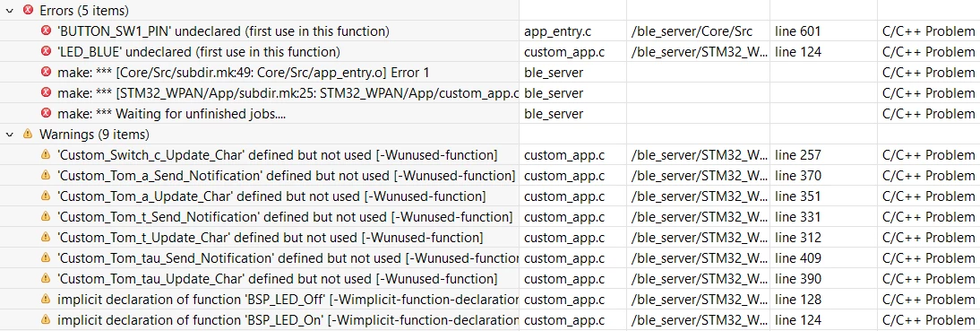Click warning icon for Custom_Tom_tau_Update_Char row
Image resolution: width=980 pixels, height=331 pixels.
coord(45,278)
